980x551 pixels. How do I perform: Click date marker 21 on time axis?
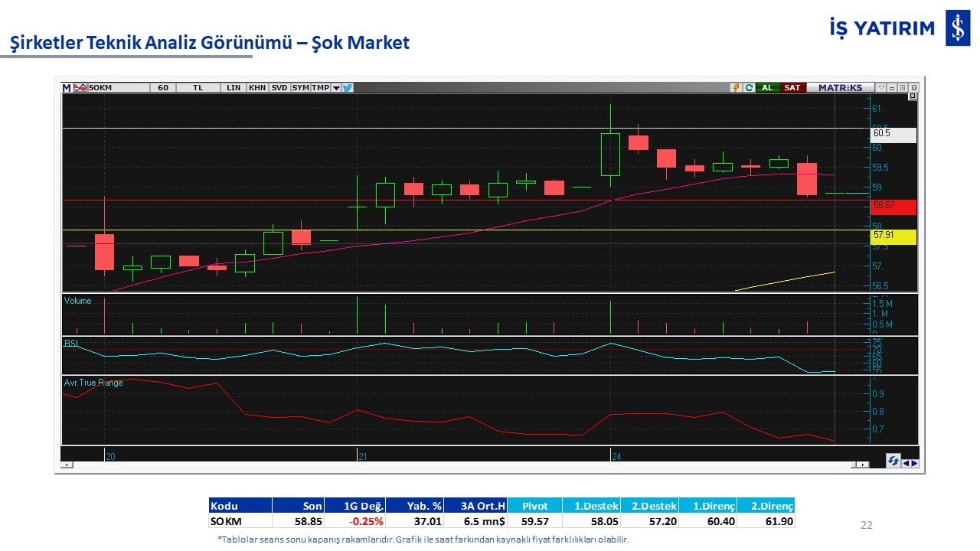[x=363, y=457]
